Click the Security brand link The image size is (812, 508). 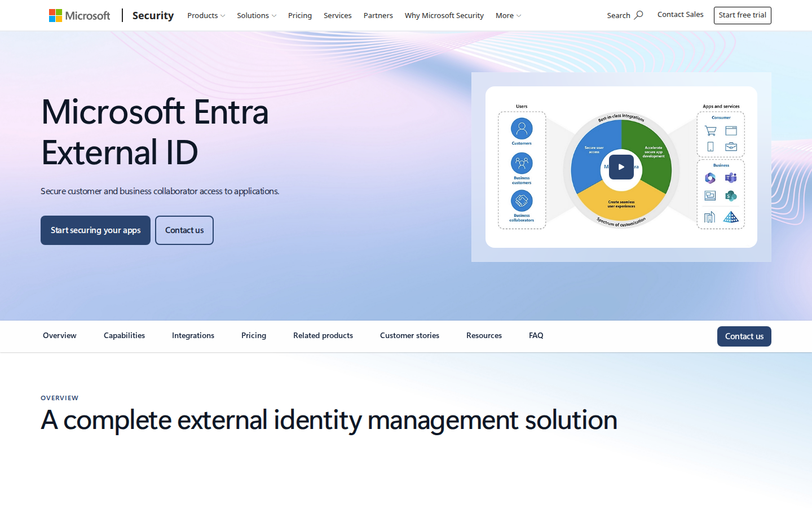(x=153, y=15)
